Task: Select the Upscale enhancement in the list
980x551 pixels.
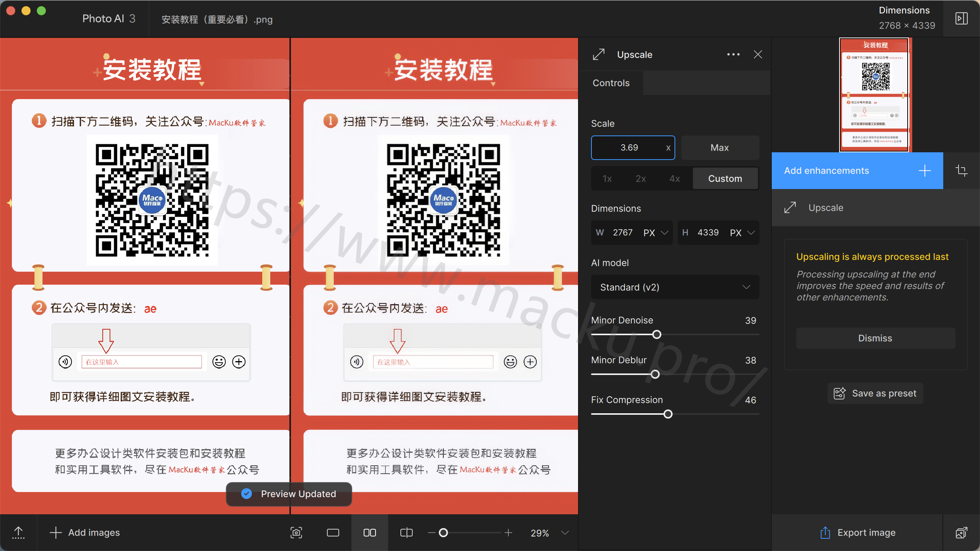Action: (875, 208)
